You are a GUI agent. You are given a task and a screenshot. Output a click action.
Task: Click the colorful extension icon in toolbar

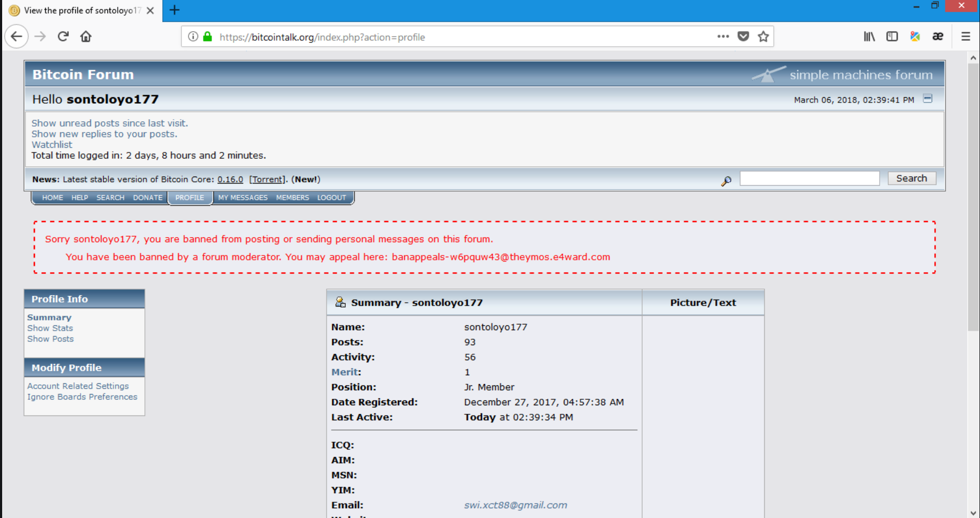[x=915, y=37]
